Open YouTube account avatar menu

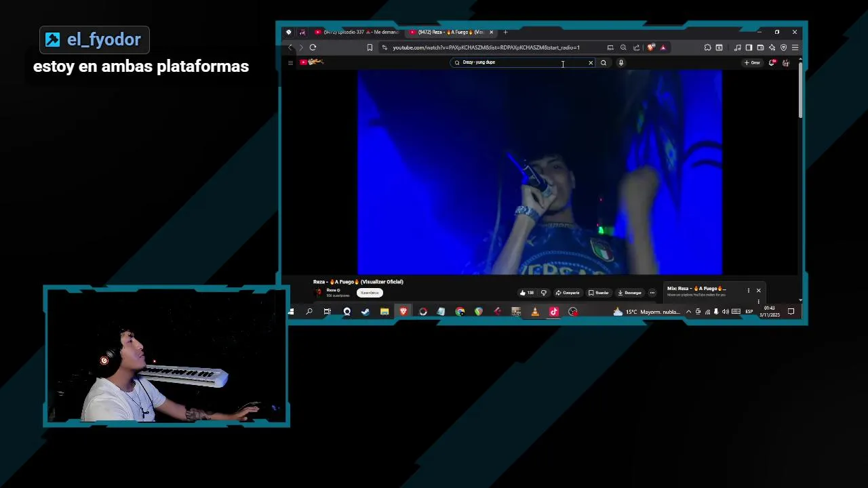point(785,62)
